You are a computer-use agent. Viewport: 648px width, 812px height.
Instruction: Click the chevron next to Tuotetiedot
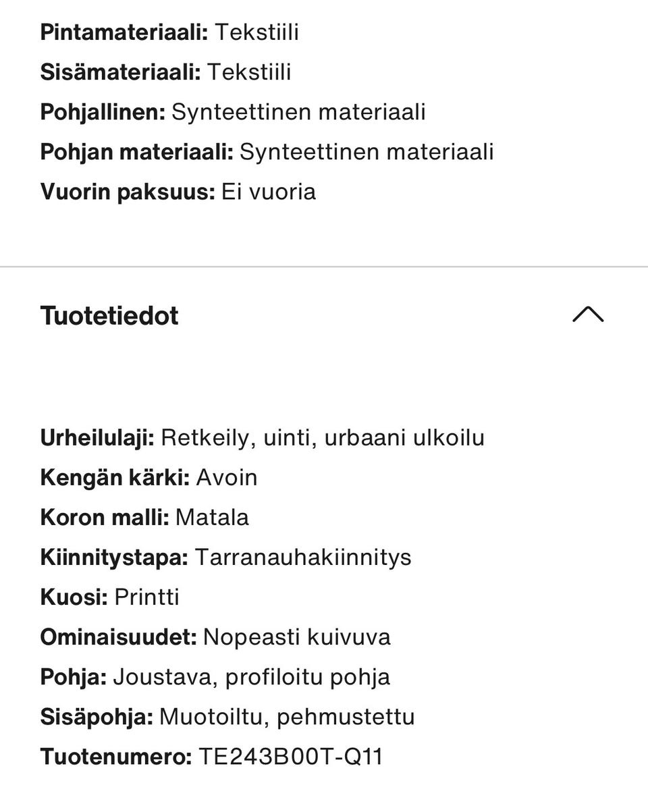pos(589,315)
